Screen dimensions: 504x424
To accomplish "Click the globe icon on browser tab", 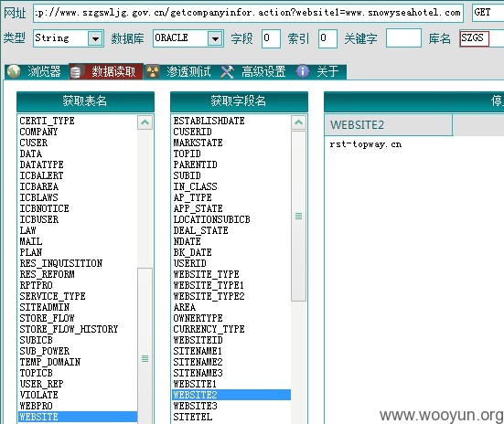I will [14, 71].
